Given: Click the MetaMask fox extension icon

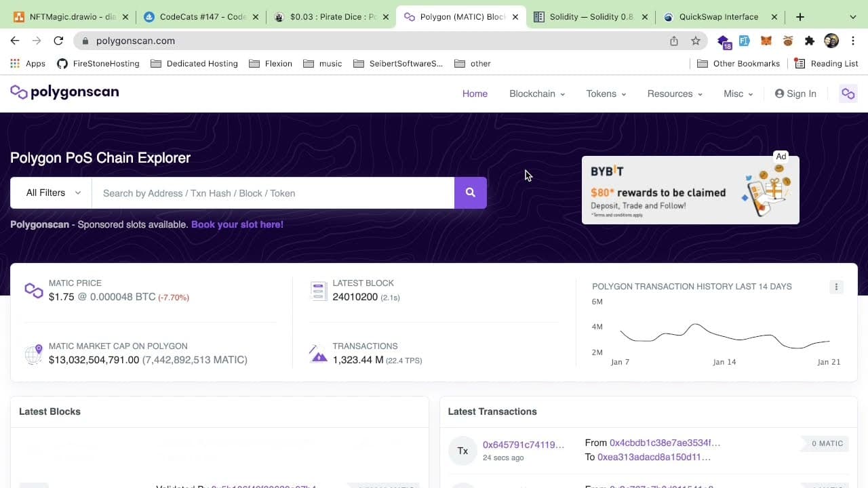Looking at the screenshot, I should click(766, 41).
